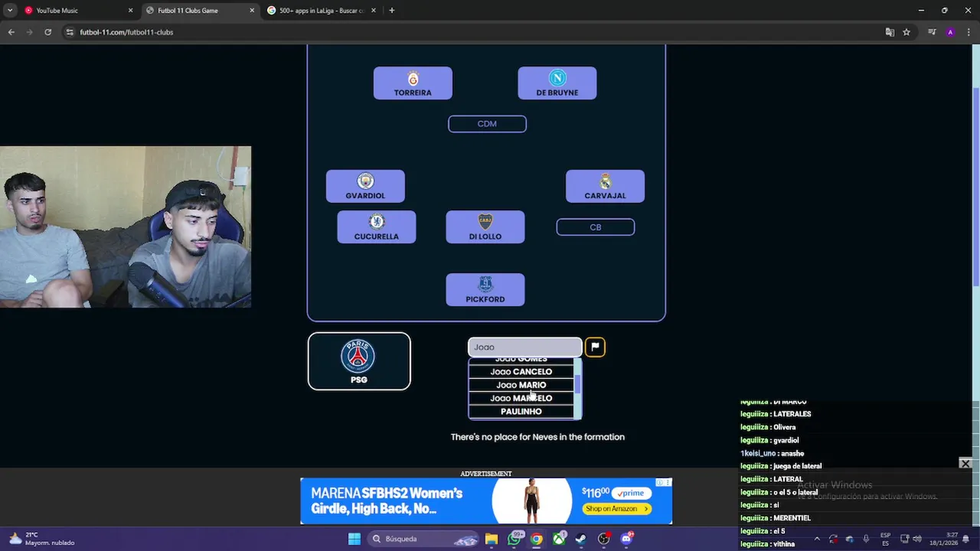Close the overlay with the X below chat
The width and height of the screenshot is (980, 551).
pyautogui.click(x=965, y=464)
